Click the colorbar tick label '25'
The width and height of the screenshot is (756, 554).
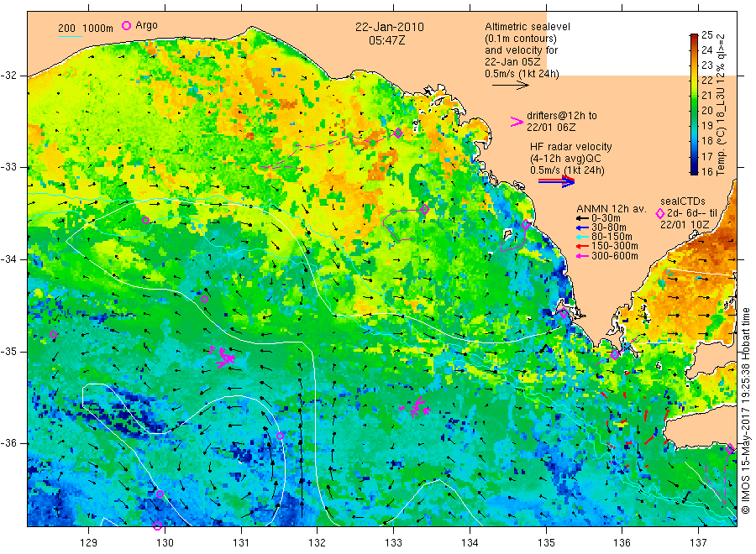coord(706,34)
